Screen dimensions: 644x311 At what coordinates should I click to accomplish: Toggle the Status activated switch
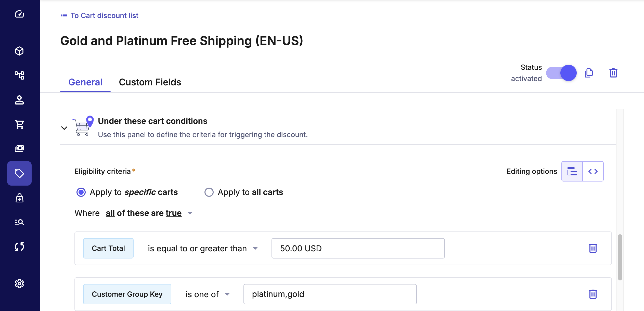561,73
